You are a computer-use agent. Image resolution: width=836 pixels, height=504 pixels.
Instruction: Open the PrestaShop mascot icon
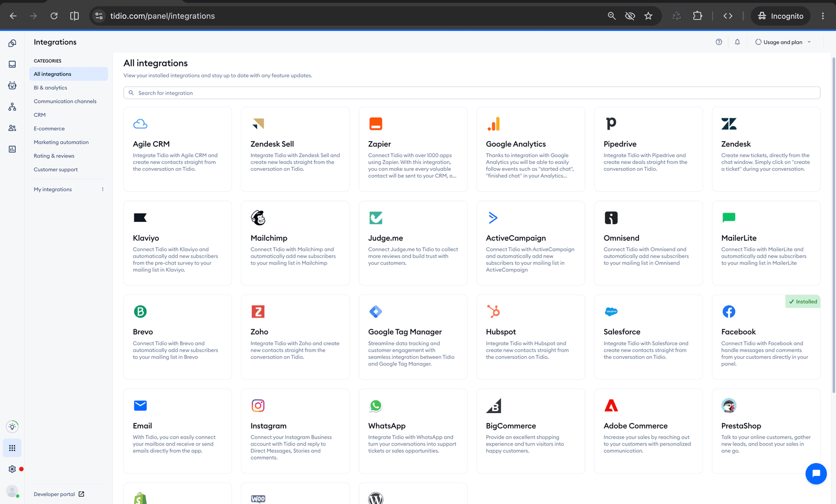tap(729, 406)
